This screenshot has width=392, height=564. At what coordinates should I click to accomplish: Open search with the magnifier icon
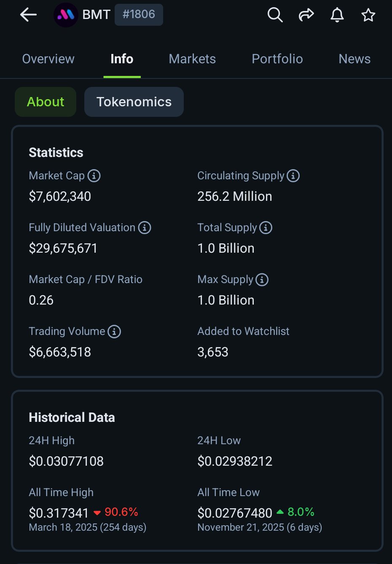(x=275, y=15)
